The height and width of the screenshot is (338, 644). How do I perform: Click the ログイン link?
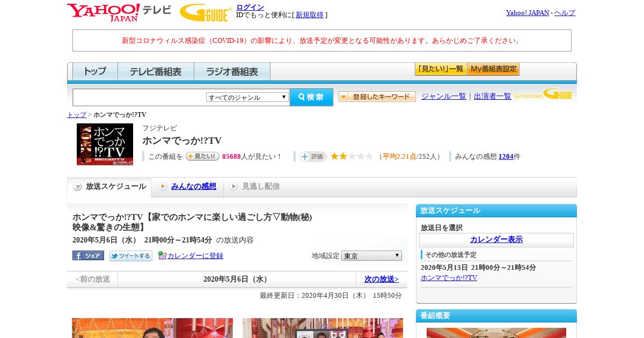click(x=250, y=7)
